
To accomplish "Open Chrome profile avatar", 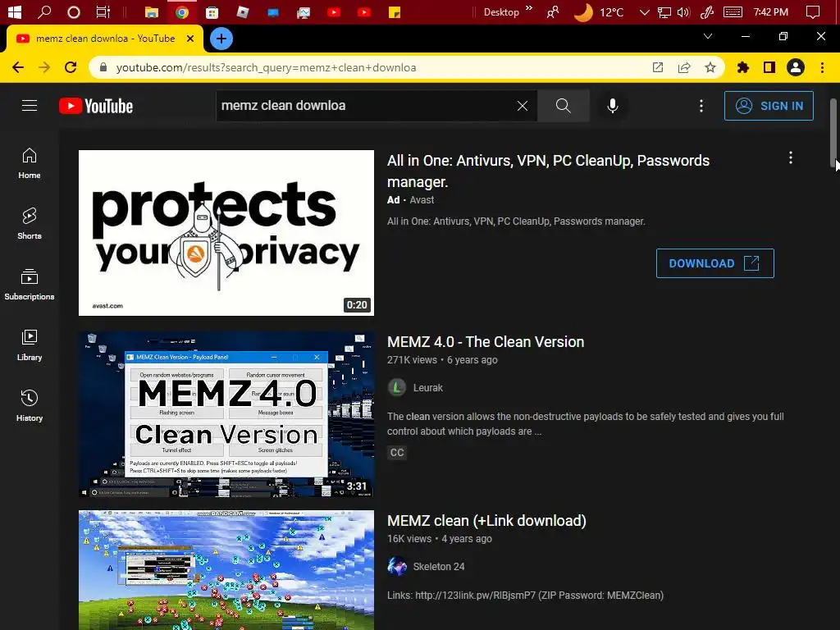I will pyautogui.click(x=796, y=67).
